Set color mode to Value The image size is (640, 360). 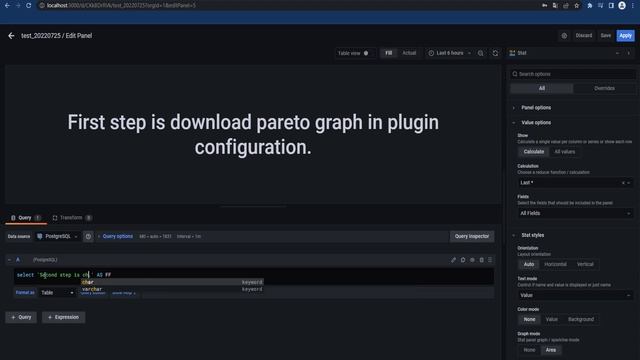click(551, 320)
